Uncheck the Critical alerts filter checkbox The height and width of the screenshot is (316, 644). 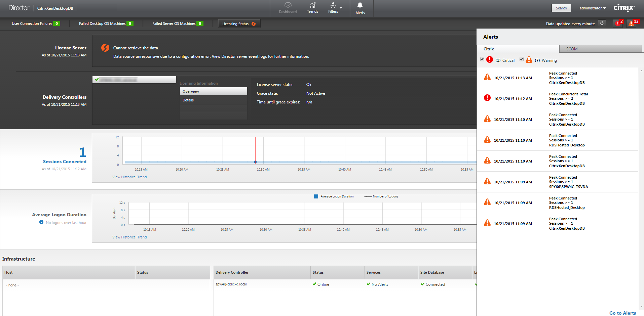(482, 59)
